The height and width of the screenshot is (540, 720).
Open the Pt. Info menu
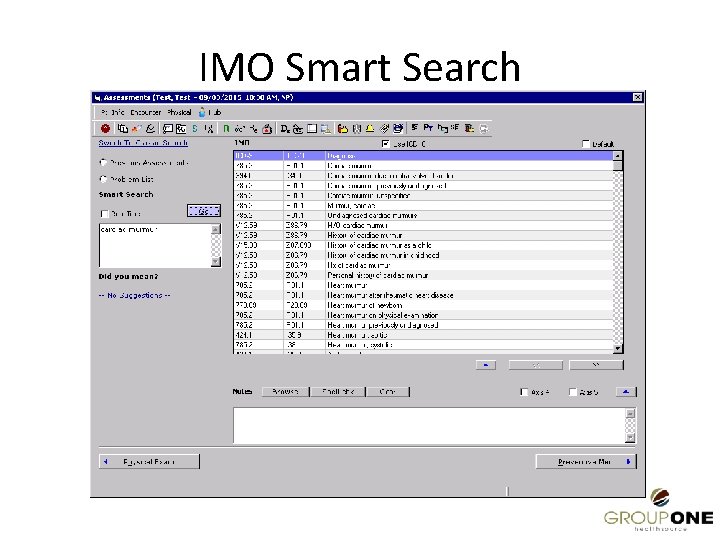(112, 112)
